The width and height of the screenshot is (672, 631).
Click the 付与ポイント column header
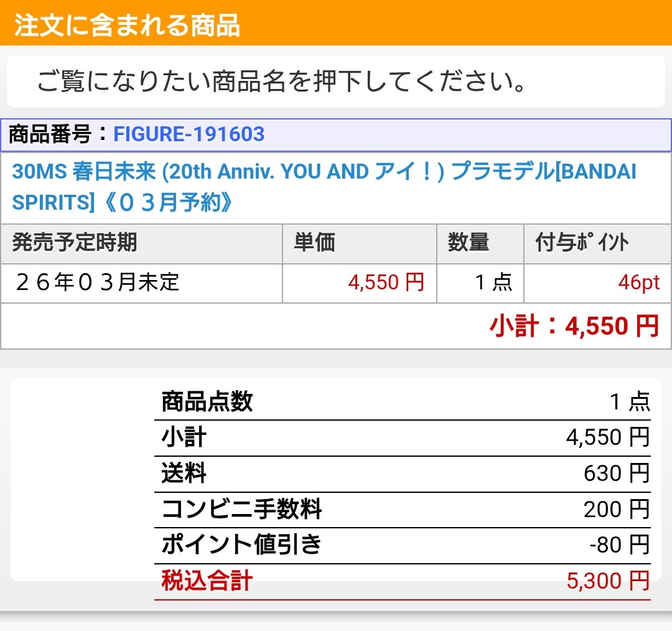pyautogui.click(x=582, y=243)
